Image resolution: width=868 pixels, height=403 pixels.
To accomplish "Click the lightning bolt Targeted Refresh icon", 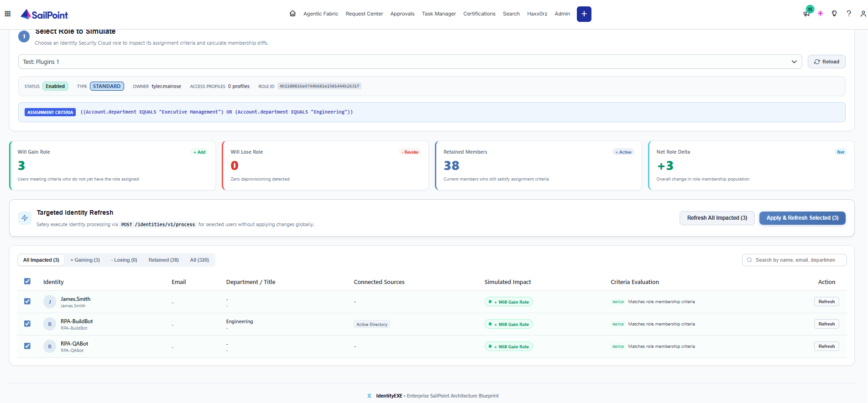I will (25, 218).
